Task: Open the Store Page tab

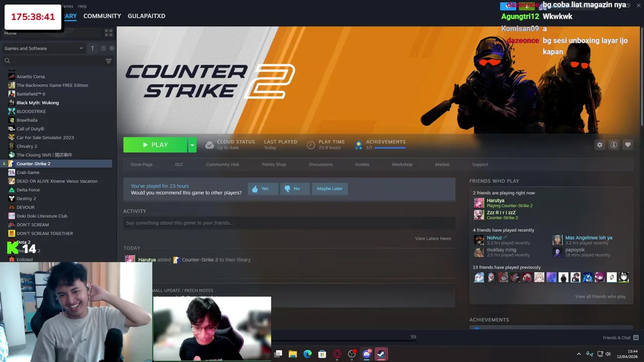Action: click(x=141, y=164)
